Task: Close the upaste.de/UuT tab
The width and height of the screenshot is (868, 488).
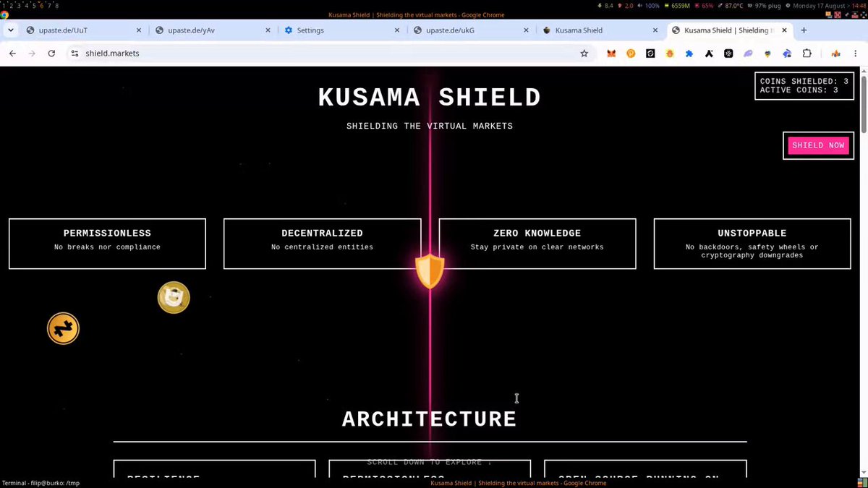Action: click(138, 30)
